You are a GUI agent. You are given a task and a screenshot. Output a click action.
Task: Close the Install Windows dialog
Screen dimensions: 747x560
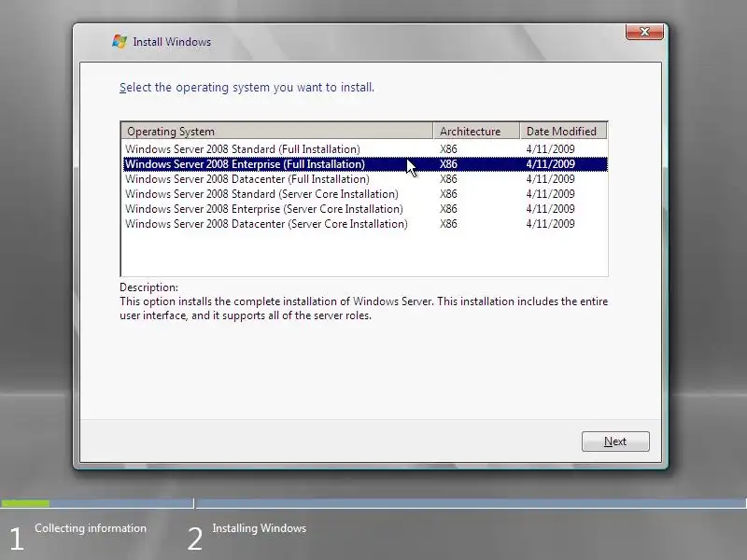[644, 32]
